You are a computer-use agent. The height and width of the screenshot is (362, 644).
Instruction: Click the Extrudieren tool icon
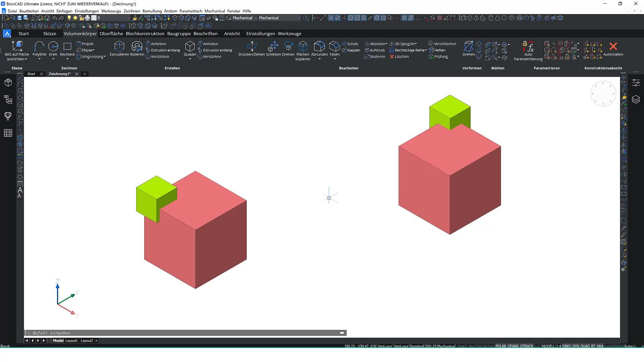coord(119,48)
